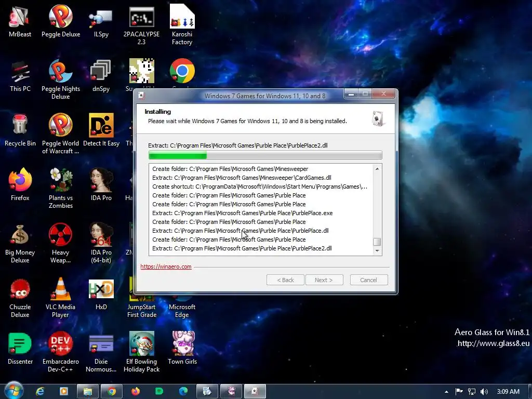Click the < Back button
532x399 pixels.
[285, 280]
